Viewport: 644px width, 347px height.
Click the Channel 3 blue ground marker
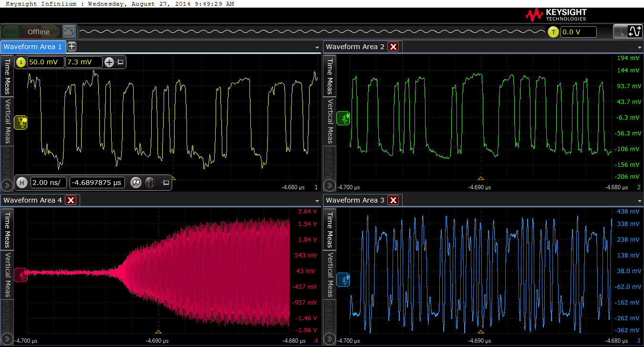pos(343,280)
